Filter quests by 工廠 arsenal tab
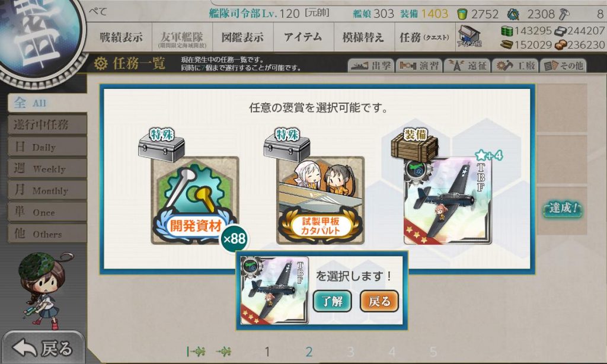Screen dimensions: 607x364 515,66
